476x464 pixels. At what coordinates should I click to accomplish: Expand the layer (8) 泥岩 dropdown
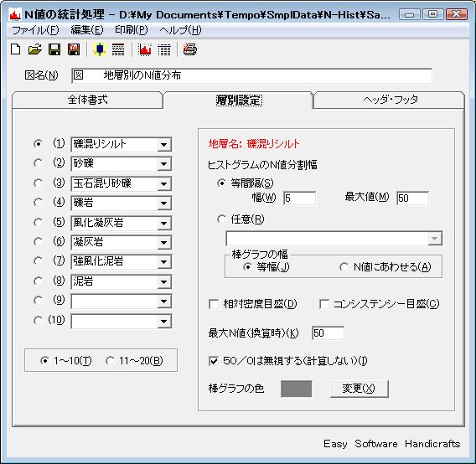164,282
